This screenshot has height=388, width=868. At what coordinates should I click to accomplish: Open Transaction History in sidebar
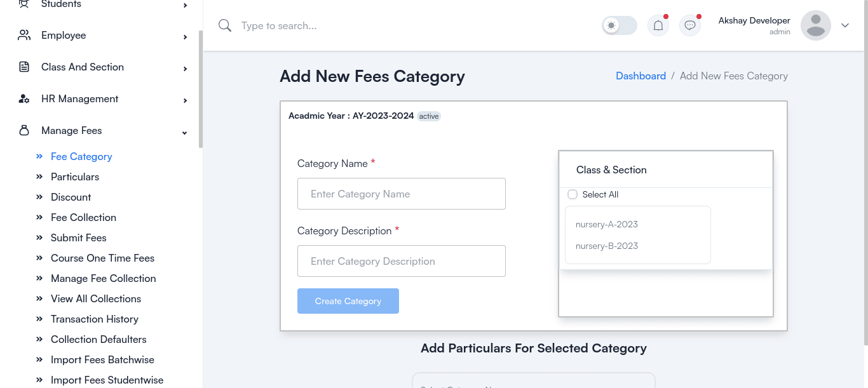click(95, 319)
